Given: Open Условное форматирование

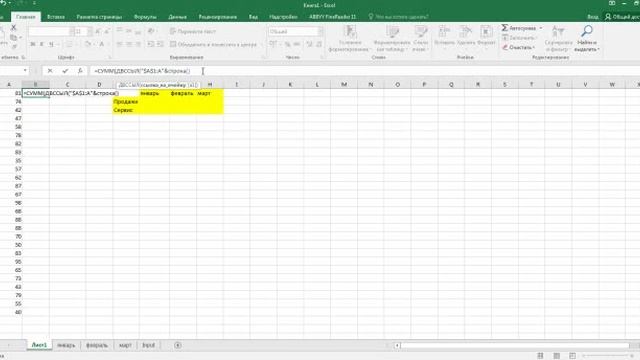Looking at the screenshot, I should pyautogui.click(x=350, y=38).
